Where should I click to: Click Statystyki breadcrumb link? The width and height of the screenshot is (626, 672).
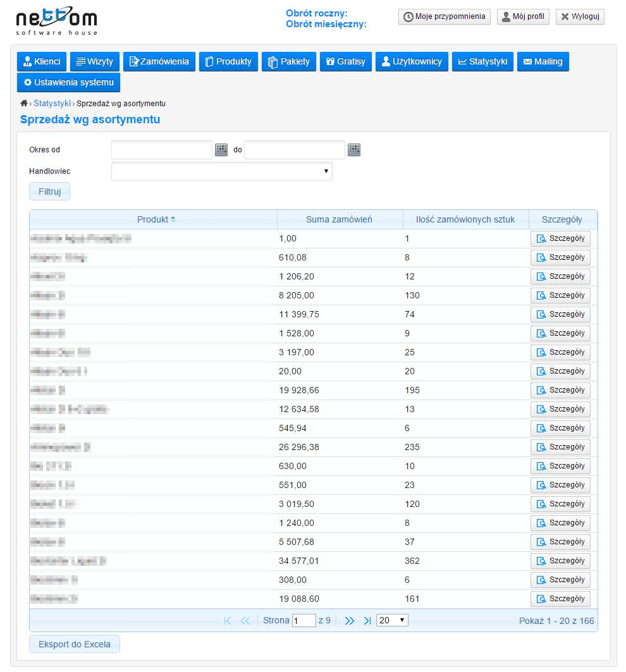(x=52, y=103)
